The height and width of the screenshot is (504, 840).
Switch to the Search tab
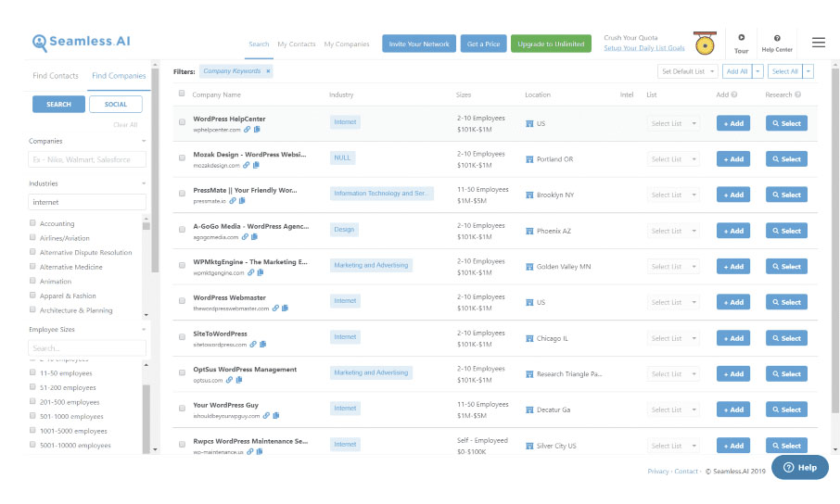(259, 44)
